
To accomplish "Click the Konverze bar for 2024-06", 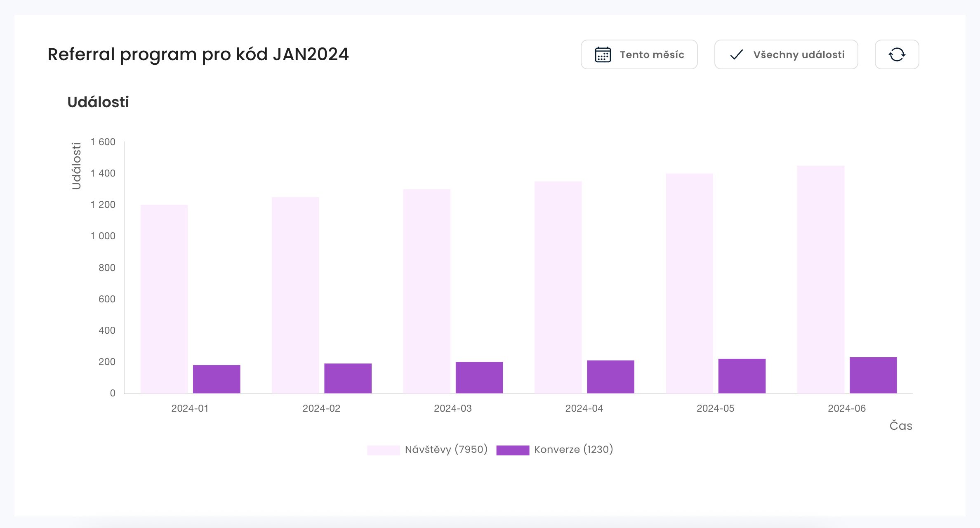I will coord(873,375).
